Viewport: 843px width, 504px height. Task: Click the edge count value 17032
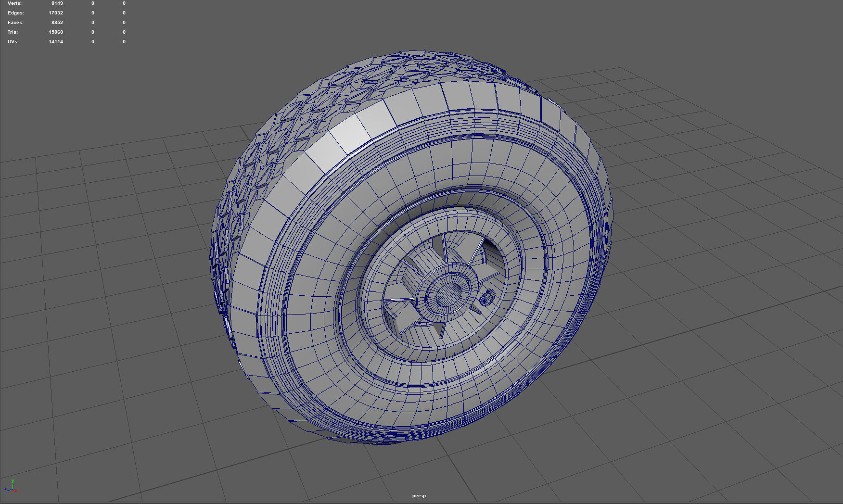56,13
